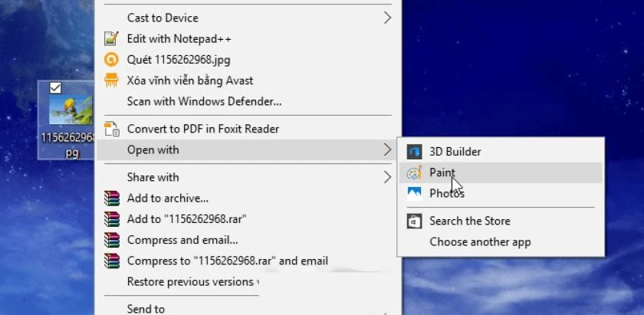This screenshot has height=315, width=644.
Task: Click the Foxit Reader PDF icon
Action: tap(111, 129)
